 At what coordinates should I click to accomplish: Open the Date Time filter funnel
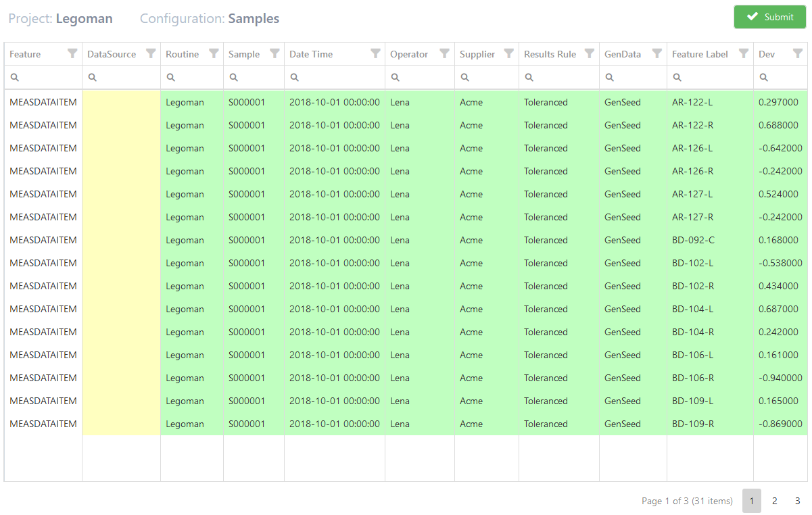pos(375,54)
